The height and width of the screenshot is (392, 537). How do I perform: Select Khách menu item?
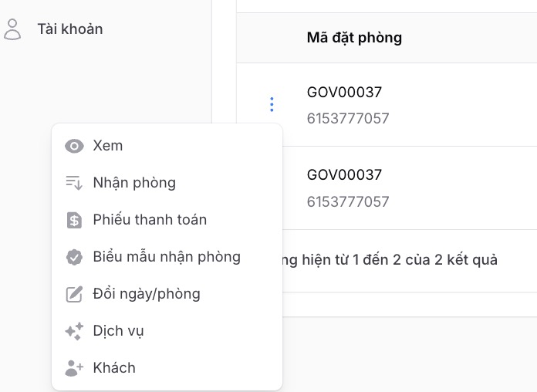point(114,368)
